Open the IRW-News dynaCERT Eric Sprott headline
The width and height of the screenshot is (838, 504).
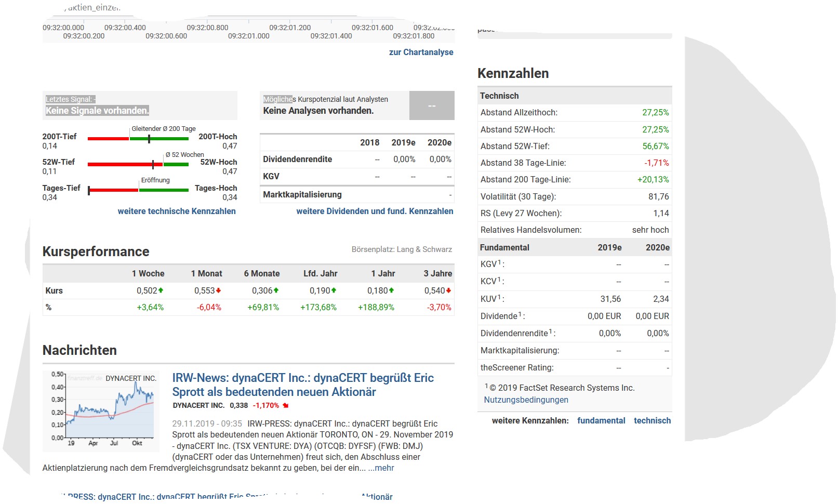click(303, 385)
